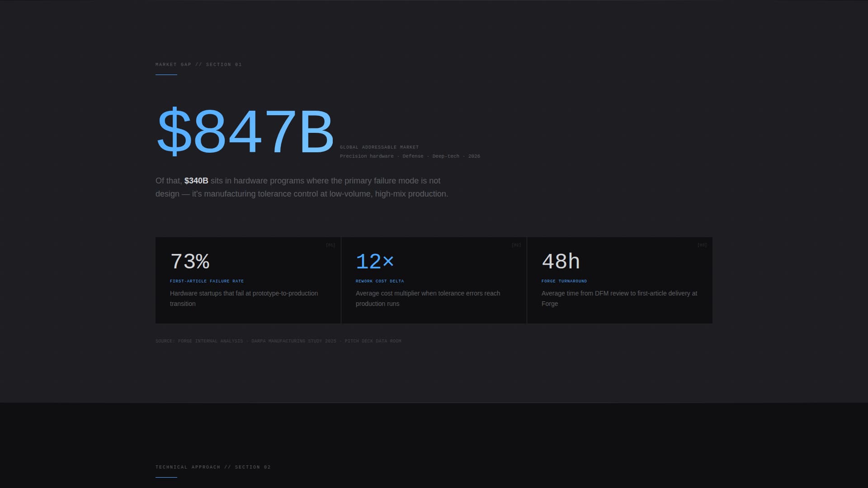
Task: Click the "Average cost multiplier" description
Action: pos(428,298)
